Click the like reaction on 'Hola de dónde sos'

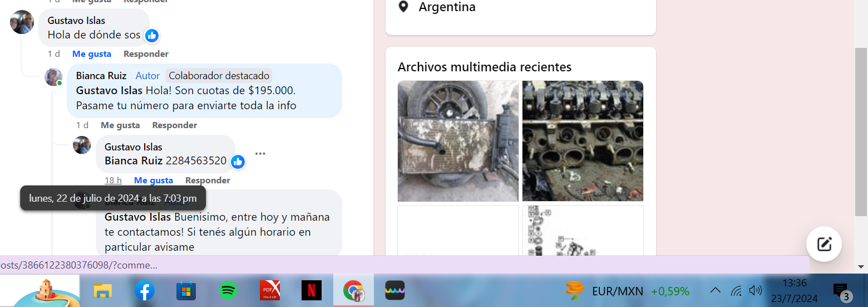click(152, 36)
